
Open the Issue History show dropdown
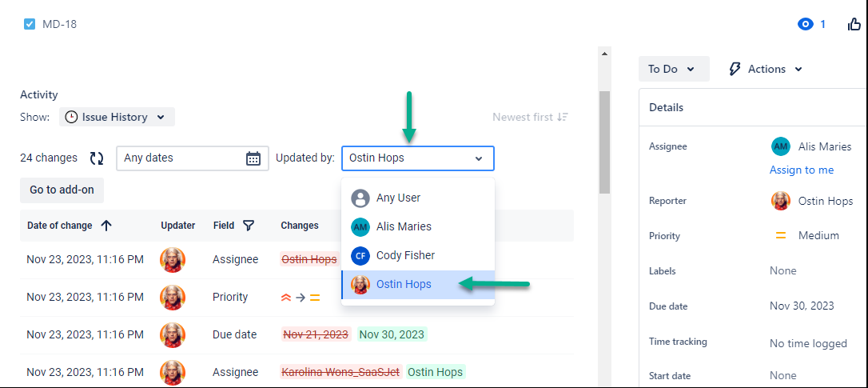[117, 117]
